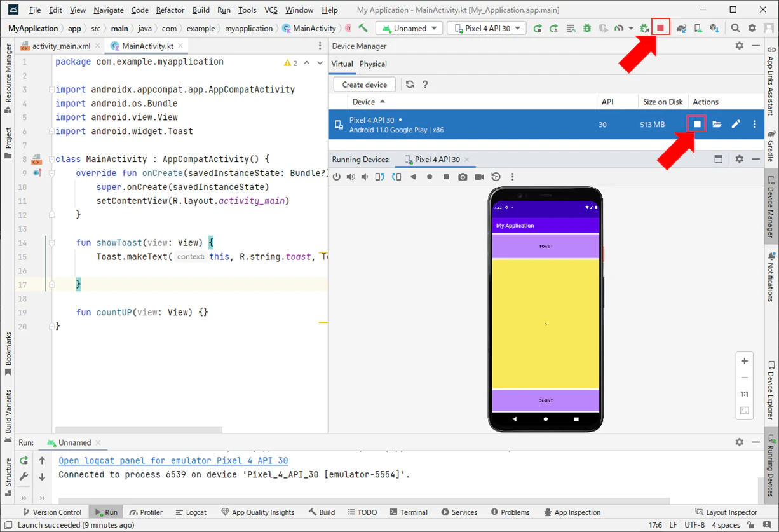The height and width of the screenshot is (532, 779).
Task: Switch to Physical devices tab
Action: click(373, 64)
